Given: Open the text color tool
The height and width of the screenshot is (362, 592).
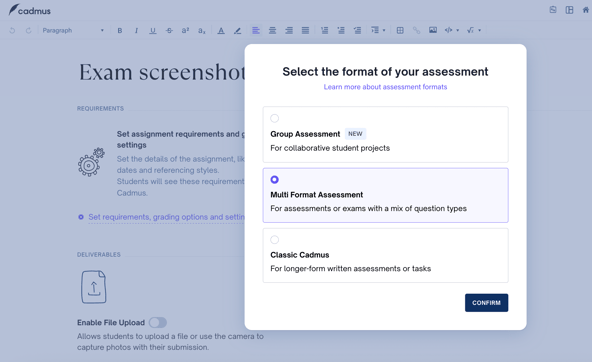Looking at the screenshot, I should 221,31.
